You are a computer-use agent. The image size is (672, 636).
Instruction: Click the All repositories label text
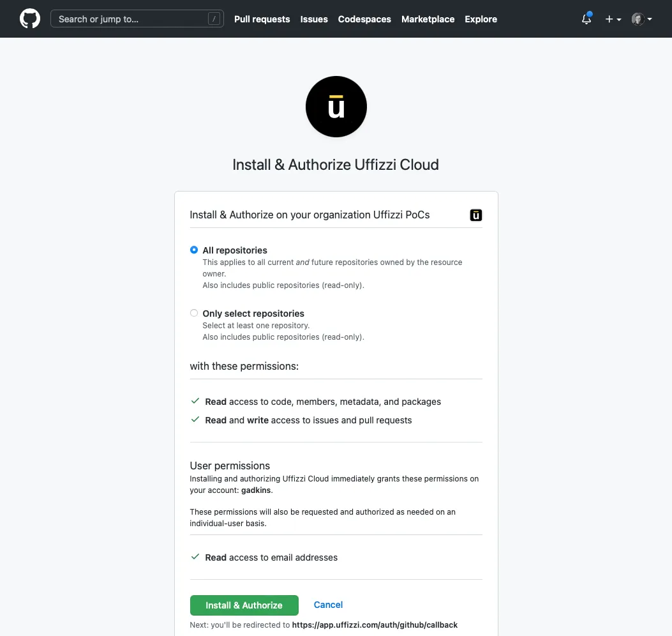pos(235,250)
